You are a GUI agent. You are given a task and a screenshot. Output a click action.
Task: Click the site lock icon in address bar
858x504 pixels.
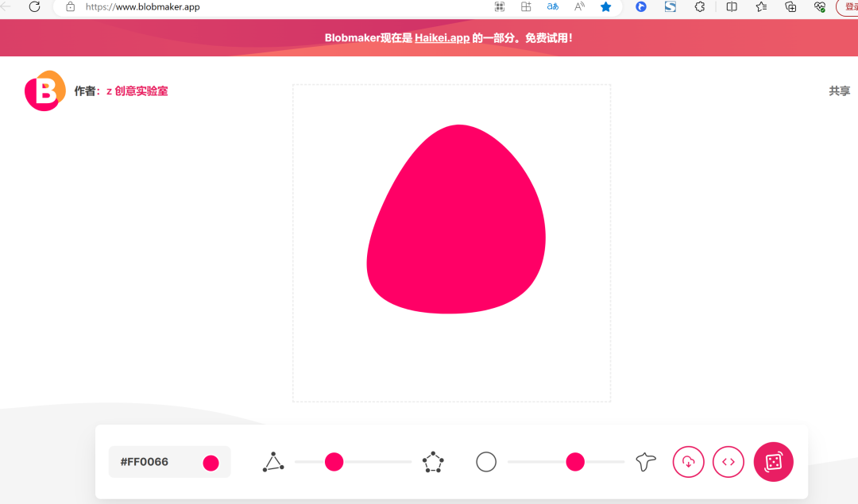(70, 6)
